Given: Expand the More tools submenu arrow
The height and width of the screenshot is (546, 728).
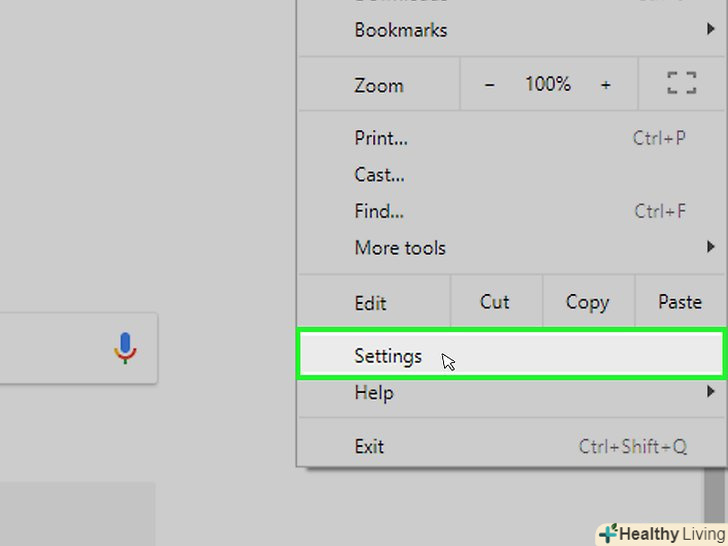Looking at the screenshot, I should (710, 247).
